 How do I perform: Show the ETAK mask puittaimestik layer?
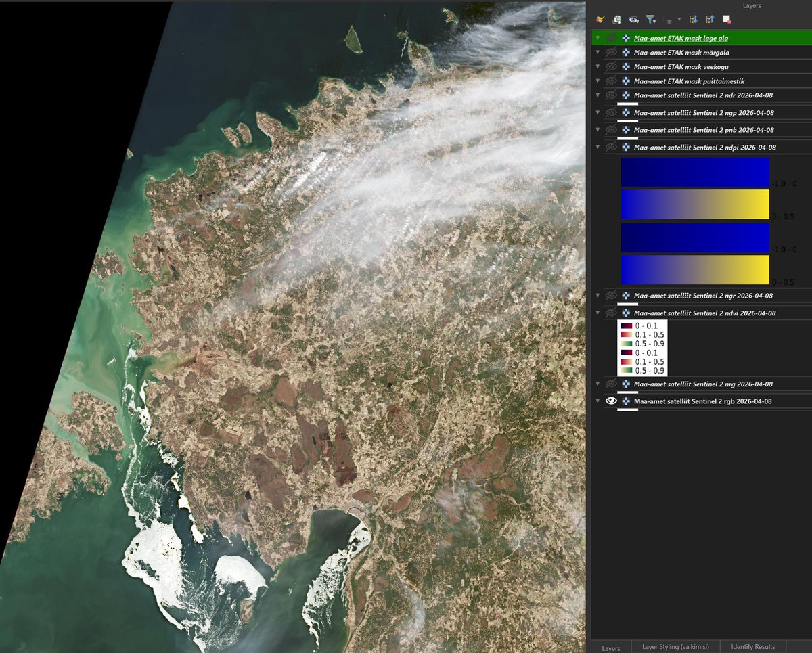pyautogui.click(x=611, y=81)
